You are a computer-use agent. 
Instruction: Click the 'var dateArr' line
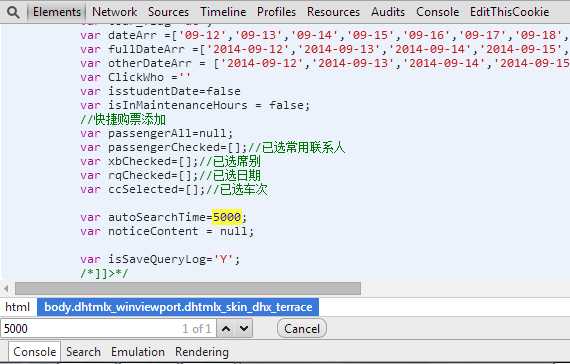325,35
